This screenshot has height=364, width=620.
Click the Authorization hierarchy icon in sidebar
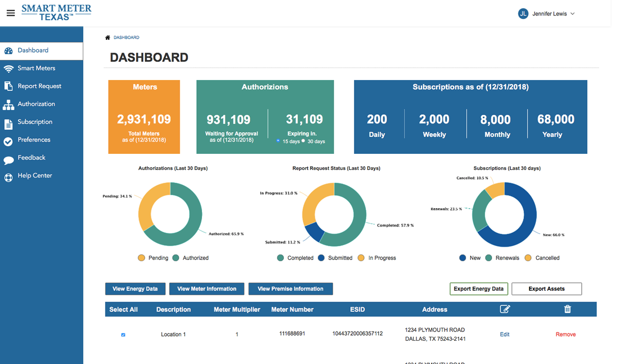(x=8, y=105)
